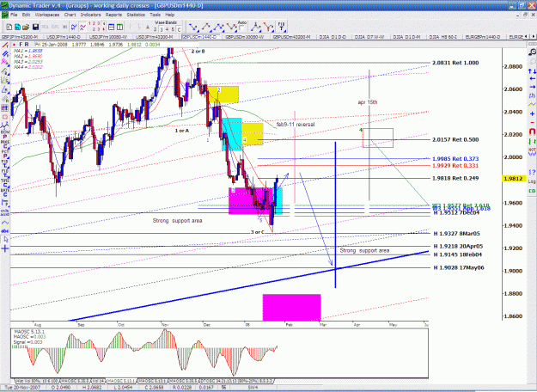Viewport: 537px width, 392px height.
Task: Open the Help menu
Action: 170,15
